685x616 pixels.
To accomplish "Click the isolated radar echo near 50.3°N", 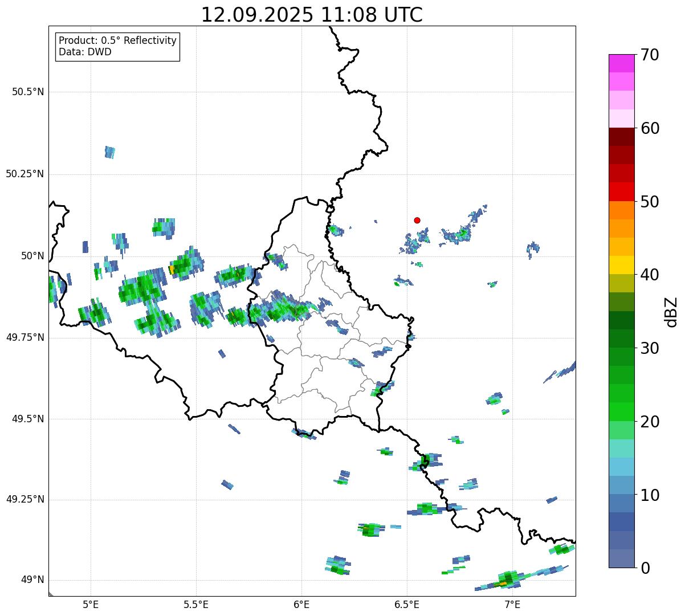I will point(110,152).
